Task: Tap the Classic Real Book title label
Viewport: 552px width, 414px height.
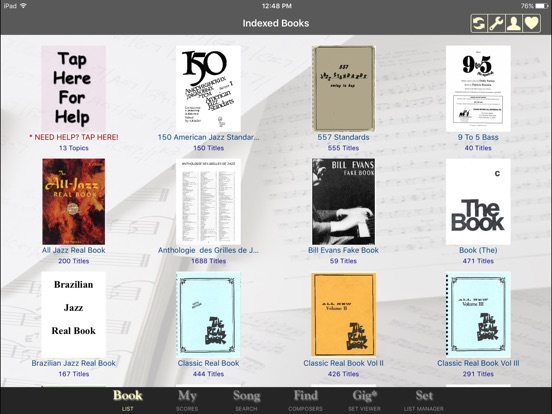Action: click(x=208, y=363)
